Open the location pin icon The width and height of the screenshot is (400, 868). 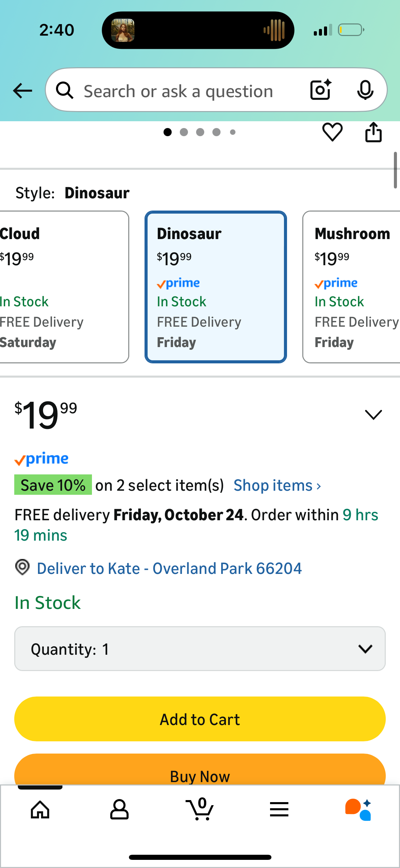coord(22,567)
